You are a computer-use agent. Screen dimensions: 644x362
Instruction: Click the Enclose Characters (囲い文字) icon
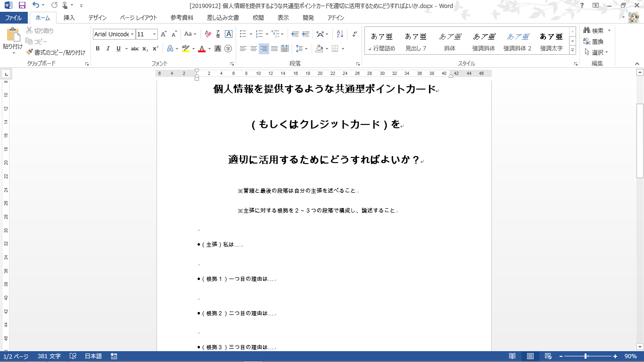pos(228,49)
